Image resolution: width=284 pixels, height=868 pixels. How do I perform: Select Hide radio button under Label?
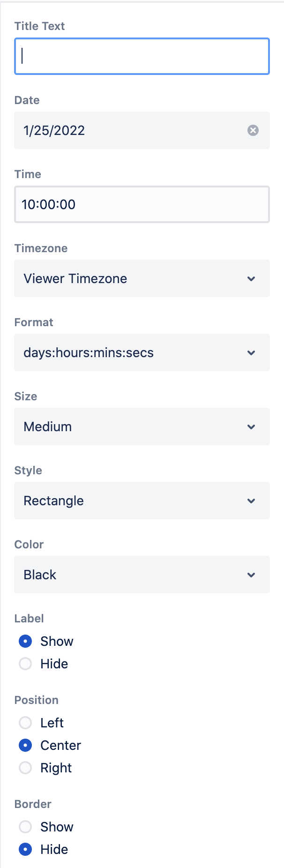tap(25, 664)
